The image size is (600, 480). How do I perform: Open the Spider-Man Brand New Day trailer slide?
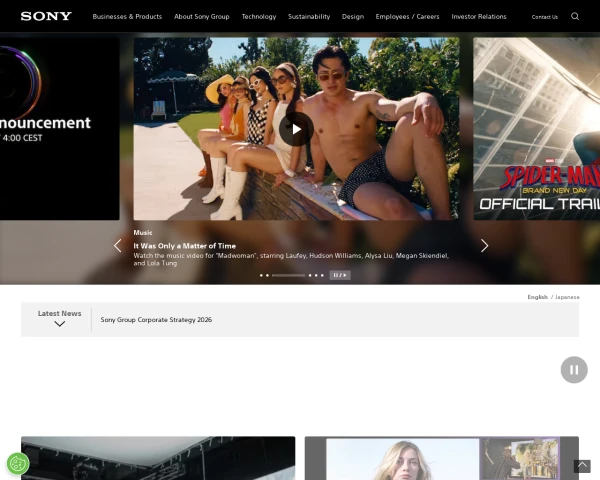click(x=536, y=129)
